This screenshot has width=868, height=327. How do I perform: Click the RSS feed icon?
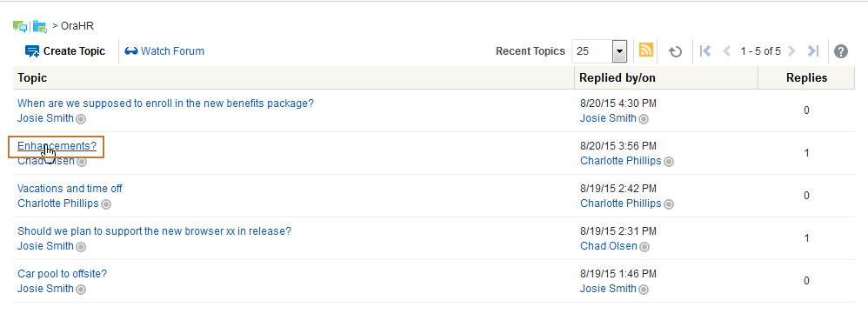click(x=646, y=50)
